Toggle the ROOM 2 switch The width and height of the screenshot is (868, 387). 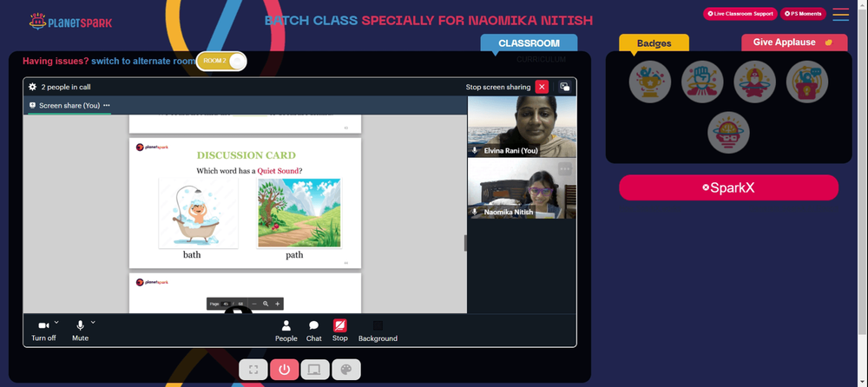221,61
